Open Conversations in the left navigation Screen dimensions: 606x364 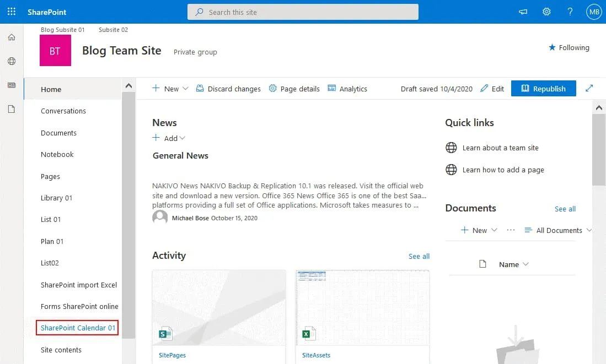[63, 111]
